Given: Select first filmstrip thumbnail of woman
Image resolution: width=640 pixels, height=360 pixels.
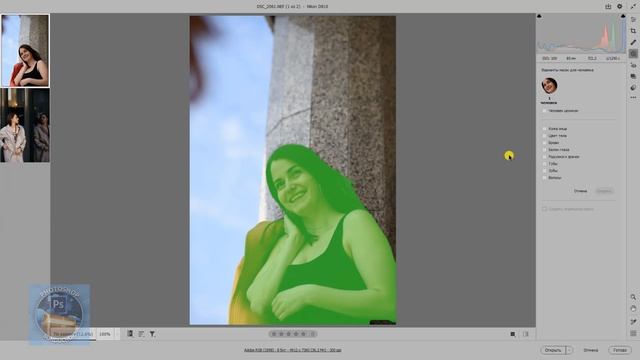Looking at the screenshot, I should 25,51.
